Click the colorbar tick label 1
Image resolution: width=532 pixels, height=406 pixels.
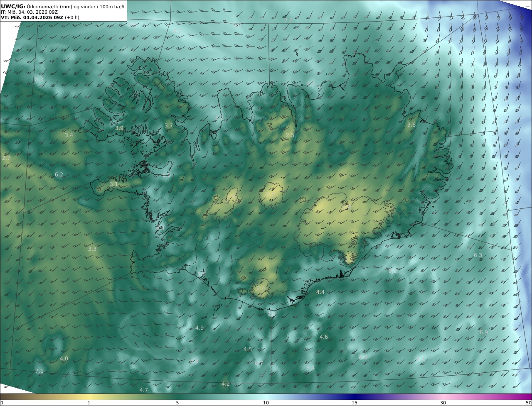(89, 403)
